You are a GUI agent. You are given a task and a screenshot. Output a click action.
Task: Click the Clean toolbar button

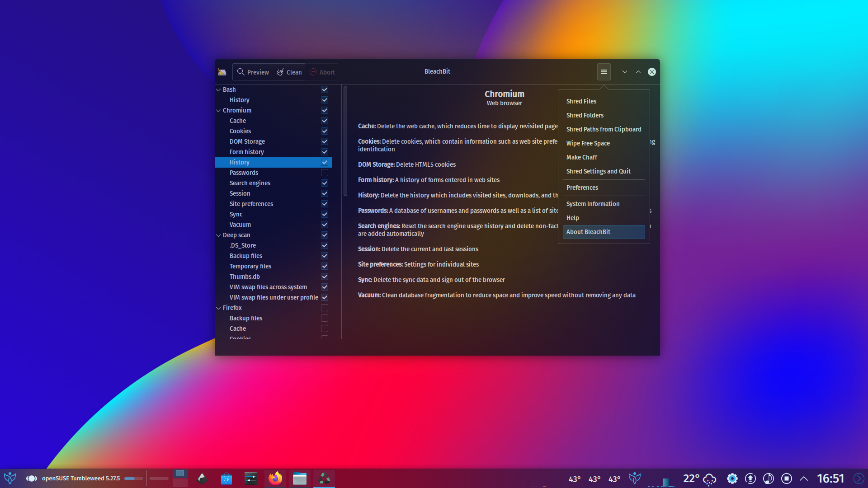[x=289, y=72]
